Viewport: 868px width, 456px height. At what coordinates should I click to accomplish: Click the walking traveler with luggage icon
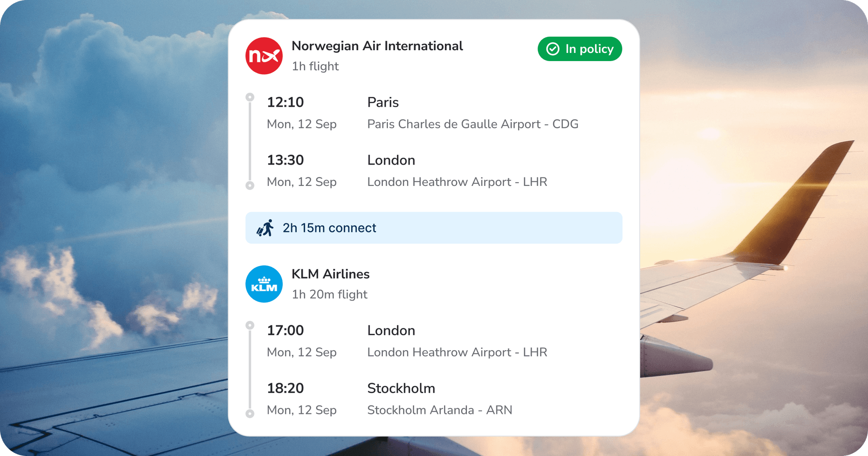point(265,228)
